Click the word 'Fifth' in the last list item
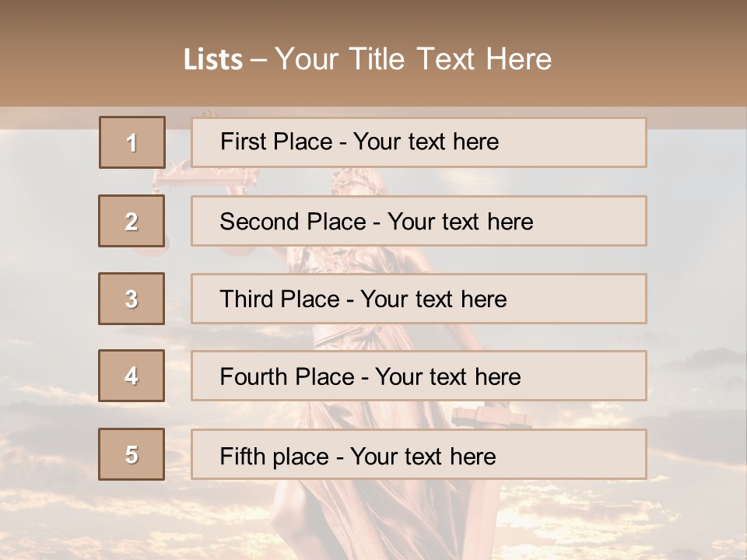 point(243,456)
